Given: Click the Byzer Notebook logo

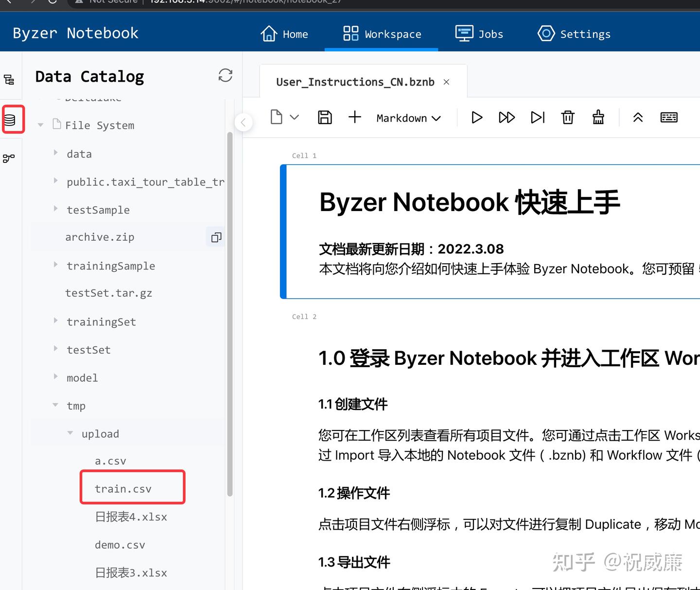Looking at the screenshot, I should [75, 33].
